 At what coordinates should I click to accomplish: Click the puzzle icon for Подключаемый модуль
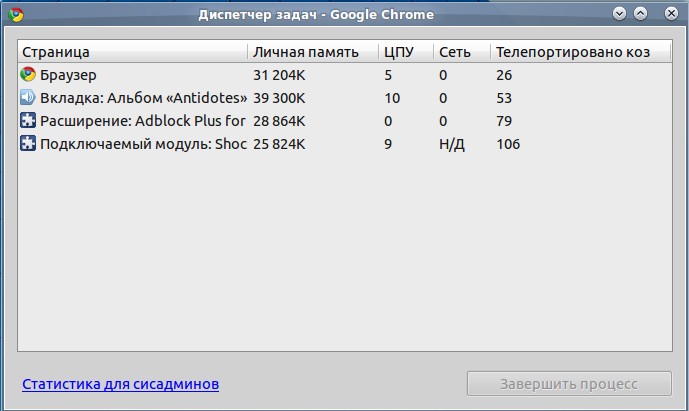[x=28, y=144]
